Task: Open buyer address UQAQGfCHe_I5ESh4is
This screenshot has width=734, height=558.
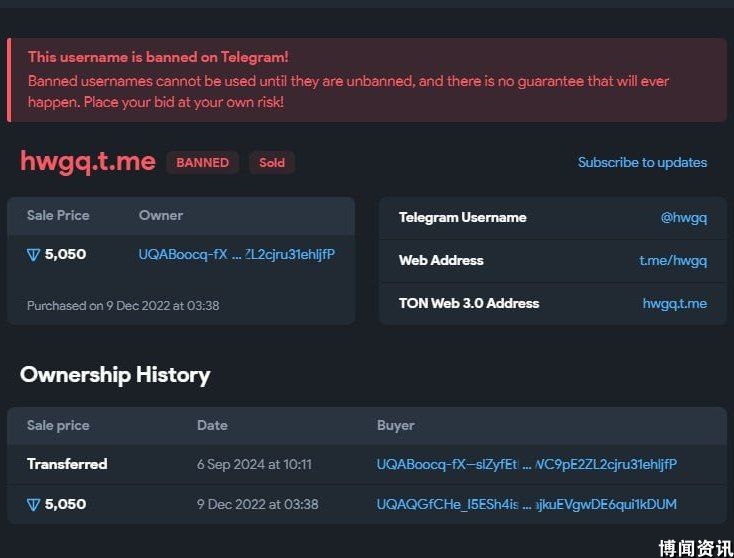Action: [x=527, y=504]
